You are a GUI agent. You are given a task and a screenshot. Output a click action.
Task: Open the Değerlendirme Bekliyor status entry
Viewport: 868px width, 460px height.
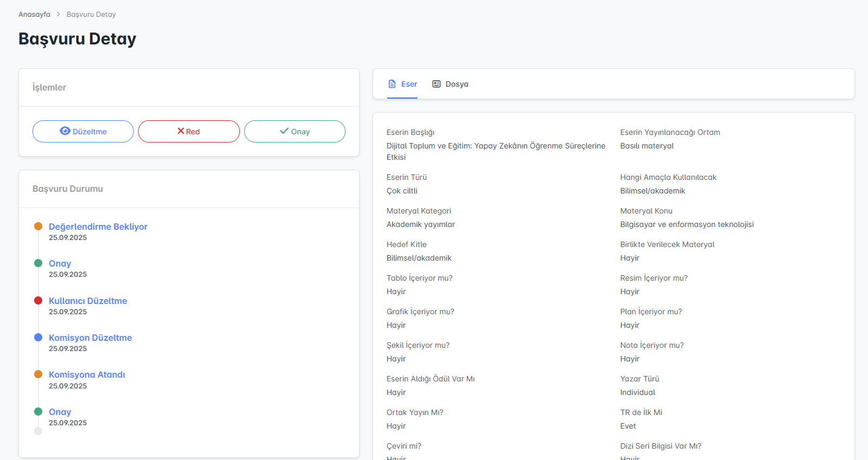click(98, 226)
